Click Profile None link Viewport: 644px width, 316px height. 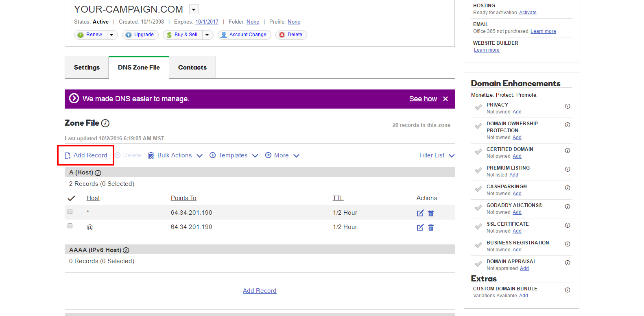pos(294,22)
